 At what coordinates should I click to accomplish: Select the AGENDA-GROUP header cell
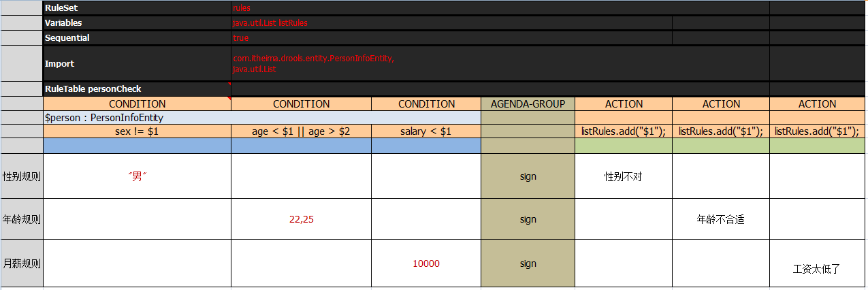coord(528,104)
